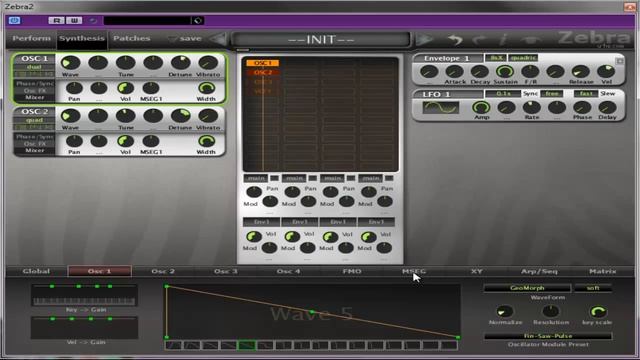Open the XY tab
The height and width of the screenshot is (360, 640).
[477, 271]
